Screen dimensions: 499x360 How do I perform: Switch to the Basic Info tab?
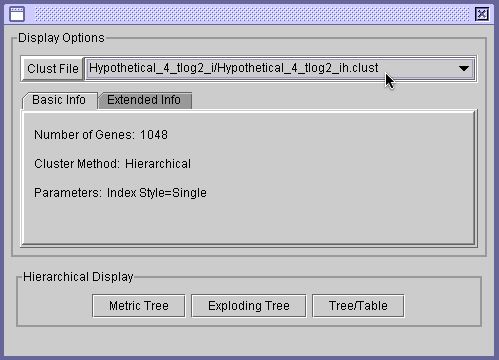pyautogui.click(x=59, y=100)
